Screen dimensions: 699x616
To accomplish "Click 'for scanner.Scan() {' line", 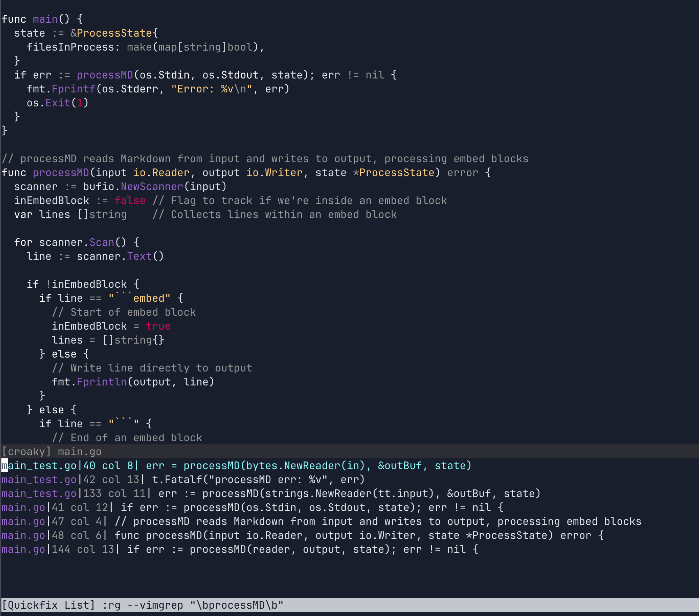I will 77,242.
